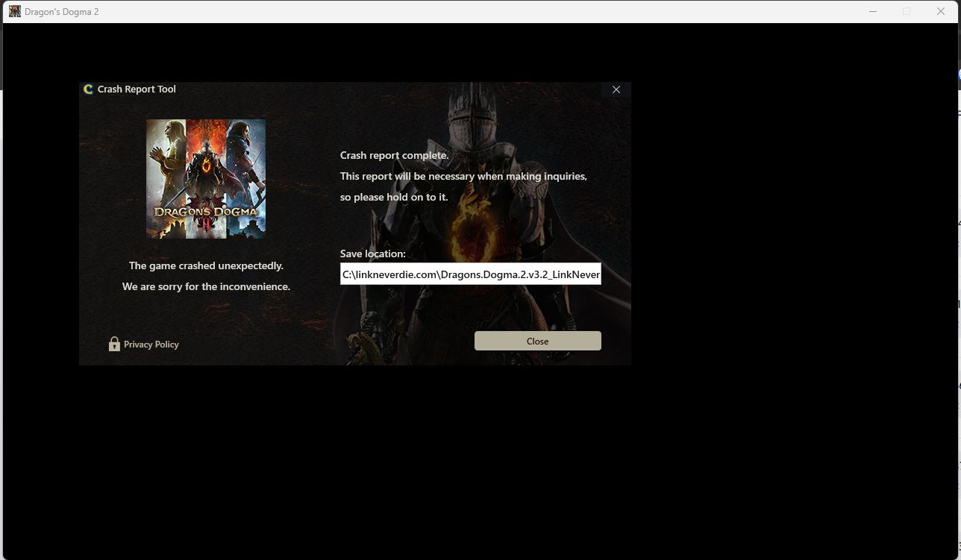
Task: Open the Privacy Policy link
Action: pos(151,345)
